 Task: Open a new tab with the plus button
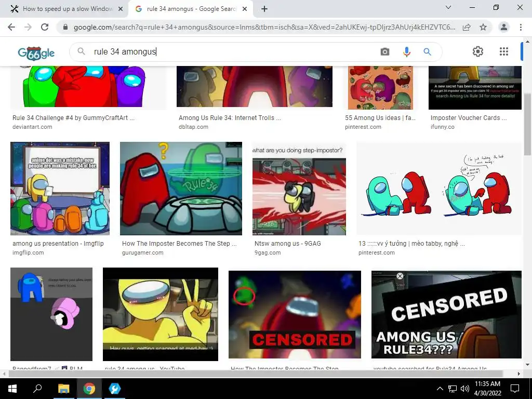(x=264, y=9)
